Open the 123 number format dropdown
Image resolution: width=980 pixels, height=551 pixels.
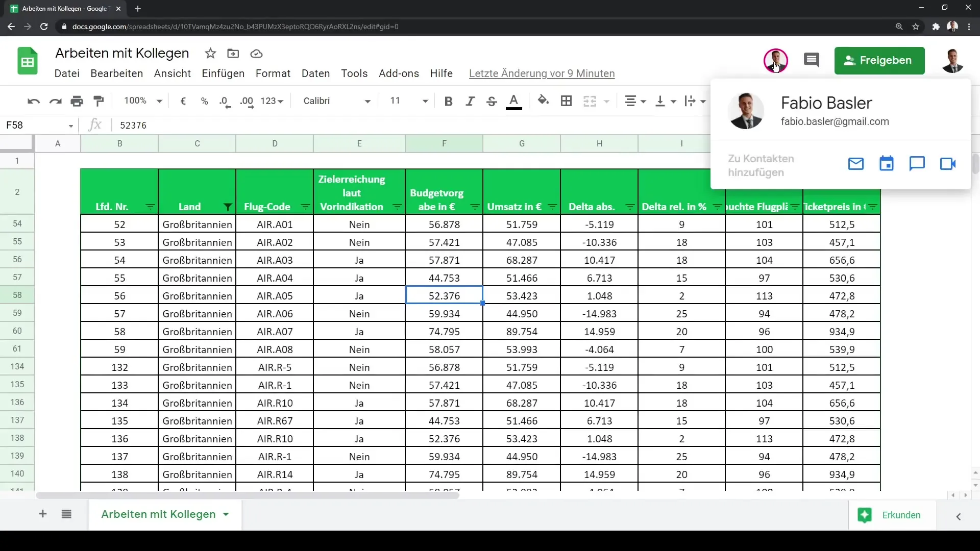pyautogui.click(x=272, y=101)
